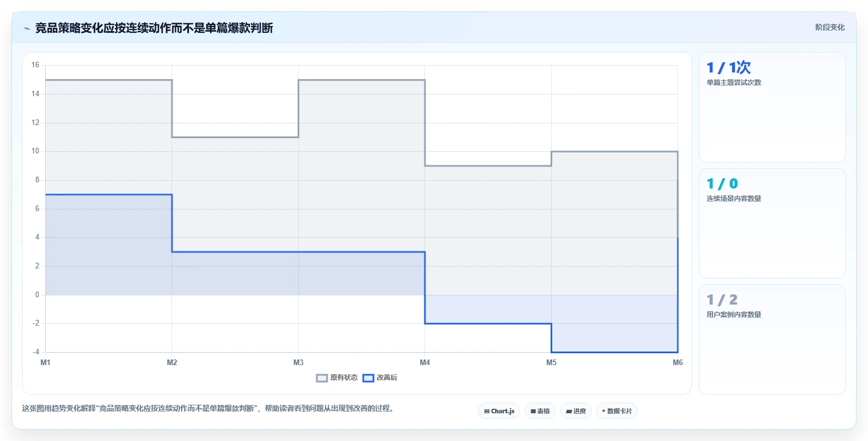Viewport: 868px width, 441px height.
Task: Select the 连续场景内容数量 stat card
Action: click(772, 223)
